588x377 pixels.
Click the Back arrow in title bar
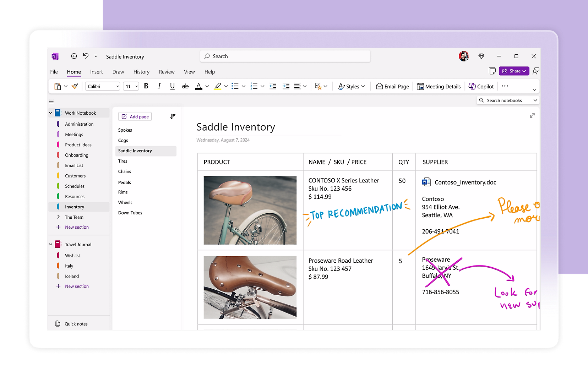coord(74,56)
